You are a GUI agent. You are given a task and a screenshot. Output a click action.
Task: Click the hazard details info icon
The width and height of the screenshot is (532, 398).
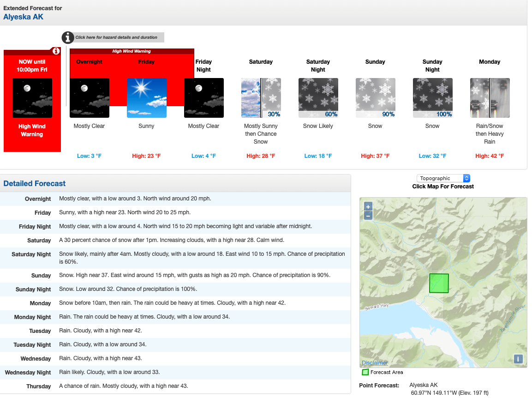click(68, 37)
